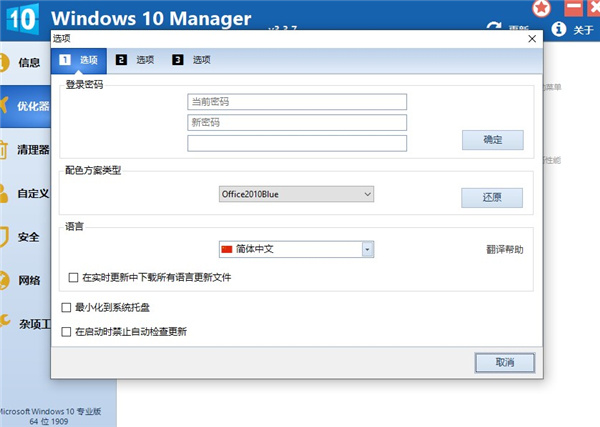Viewport: 600px width, 427px height.
Task: Enable 在实时更新中下载所有语言更新文件 checkbox
Action: [x=73, y=277]
